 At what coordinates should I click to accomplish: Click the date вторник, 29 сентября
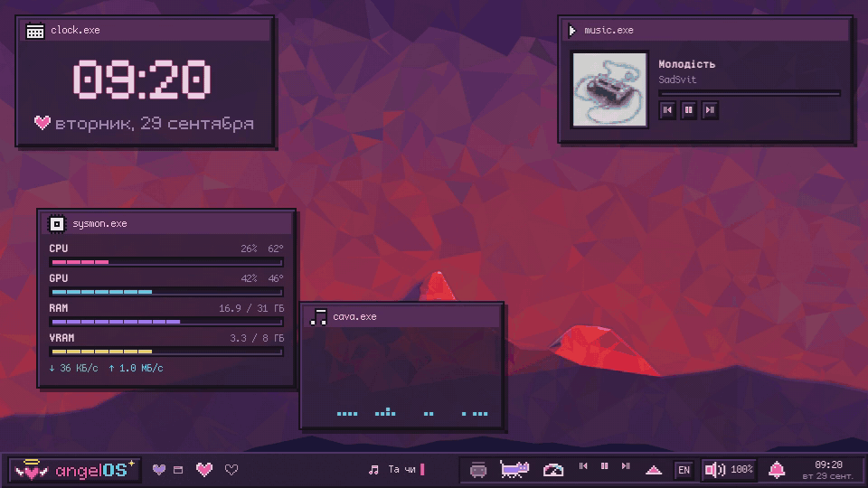pos(155,124)
